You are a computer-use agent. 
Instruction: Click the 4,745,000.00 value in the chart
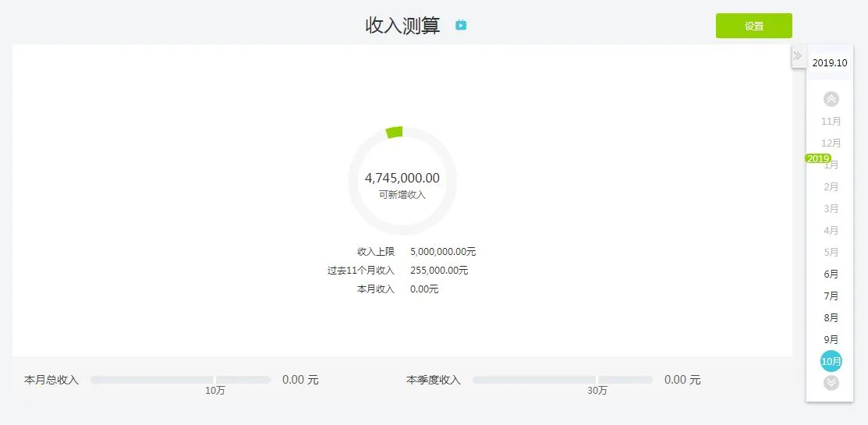tap(402, 178)
